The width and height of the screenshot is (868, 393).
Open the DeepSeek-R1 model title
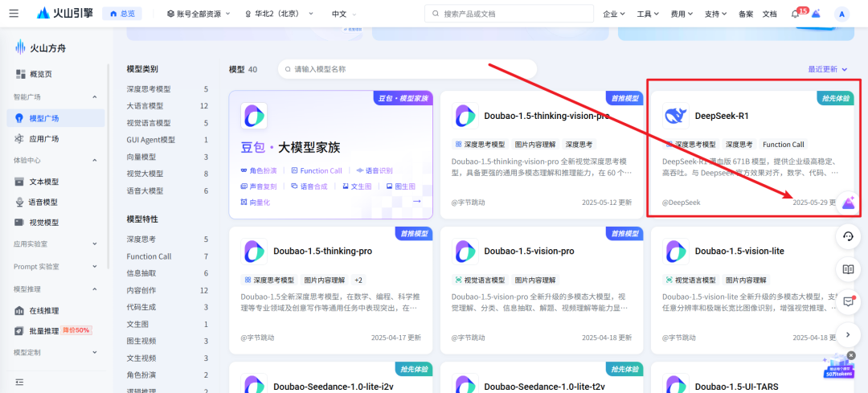(x=721, y=116)
